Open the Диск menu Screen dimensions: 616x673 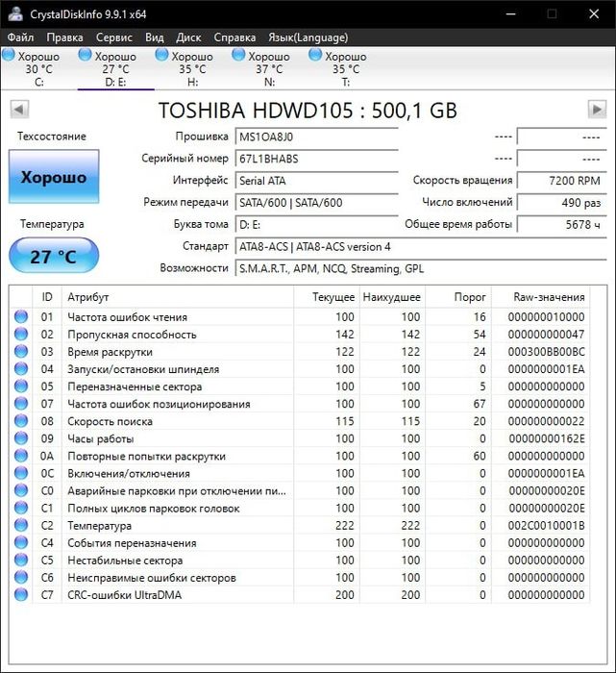[188, 37]
